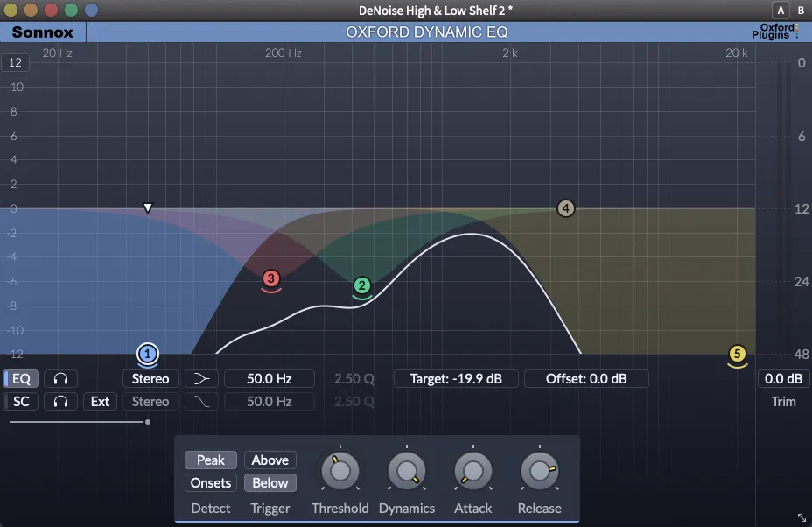
Task: Toggle the EQ section button
Action: (x=20, y=379)
